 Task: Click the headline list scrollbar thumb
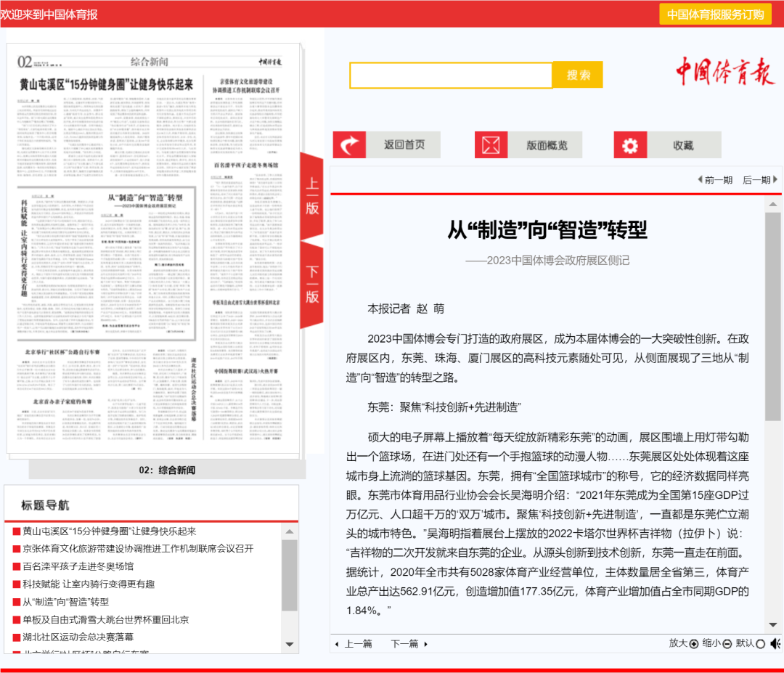(x=290, y=576)
